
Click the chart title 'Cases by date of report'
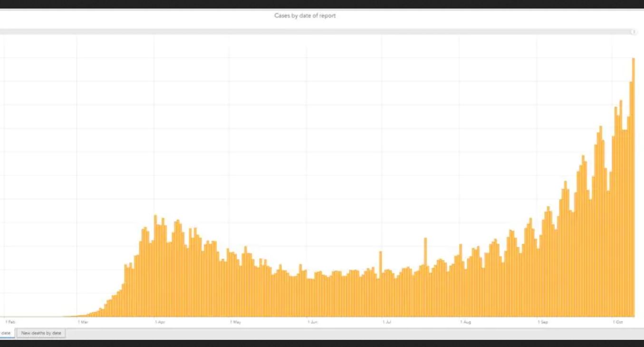tap(305, 16)
